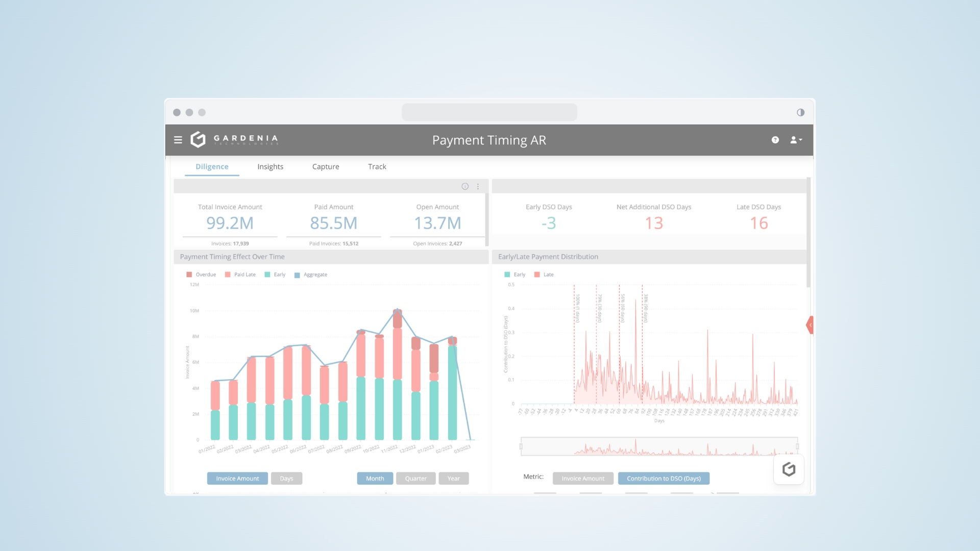Image resolution: width=980 pixels, height=551 pixels.
Task: Open the Gardenia chat widget icon
Action: click(x=789, y=469)
